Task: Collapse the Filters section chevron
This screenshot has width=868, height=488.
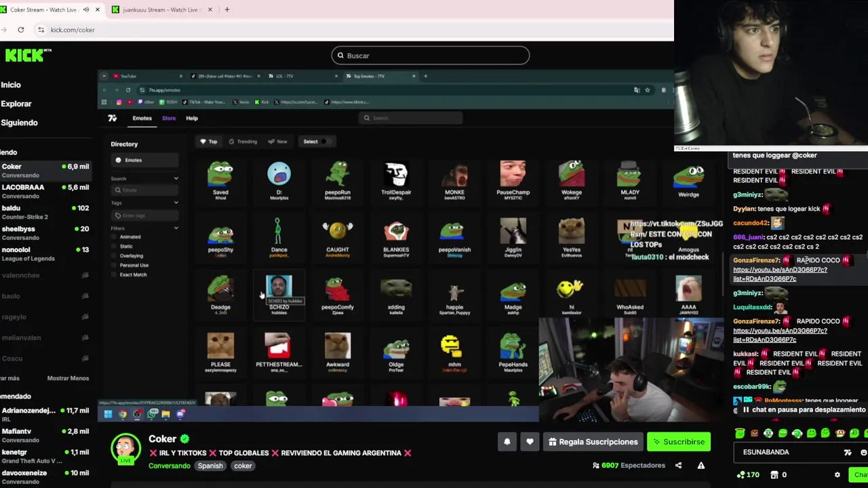Action: point(176,228)
